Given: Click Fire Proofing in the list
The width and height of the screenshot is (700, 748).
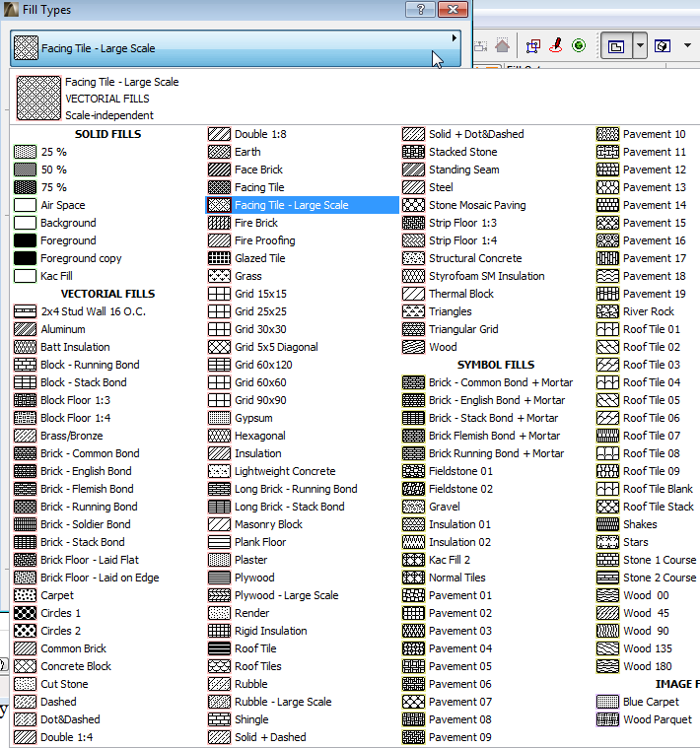Looking at the screenshot, I should coord(265,240).
